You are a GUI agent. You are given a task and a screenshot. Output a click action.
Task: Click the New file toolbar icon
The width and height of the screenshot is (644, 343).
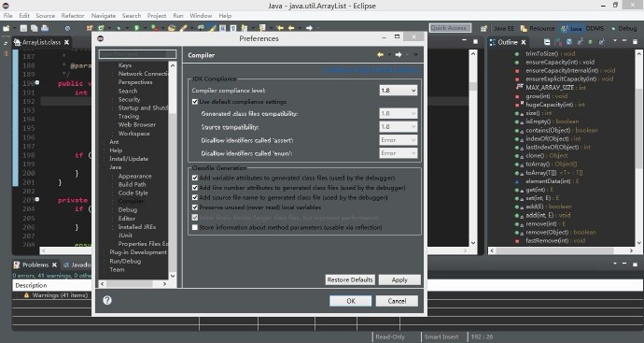pos(7,28)
